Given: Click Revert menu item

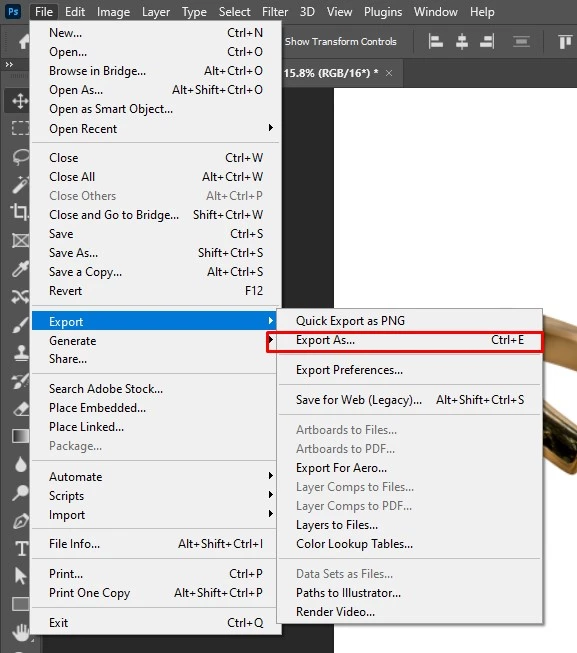Looking at the screenshot, I should [156, 291].
